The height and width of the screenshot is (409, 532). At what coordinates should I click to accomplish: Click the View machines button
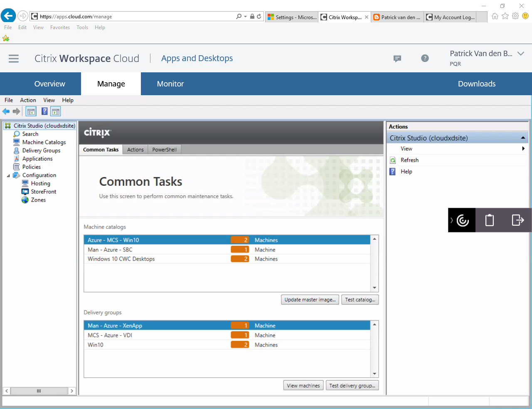(x=303, y=386)
